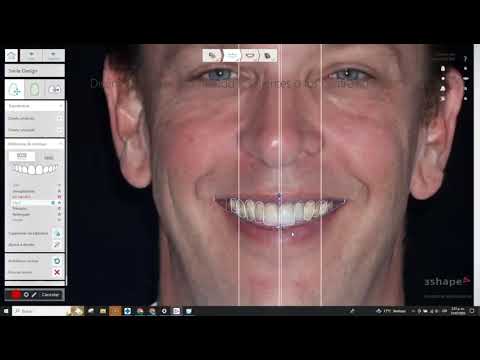
Task: Click the Cancelar button
Action: (50, 295)
